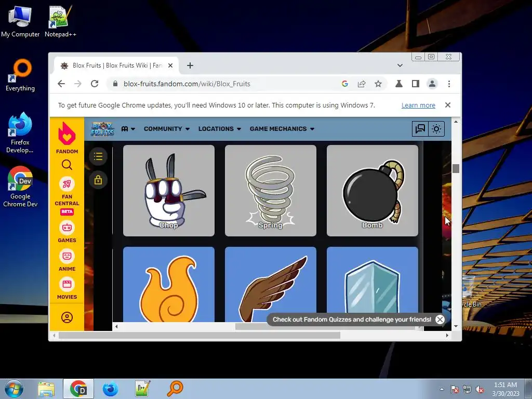Click the page vertical scrollbar thumb

(456, 169)
